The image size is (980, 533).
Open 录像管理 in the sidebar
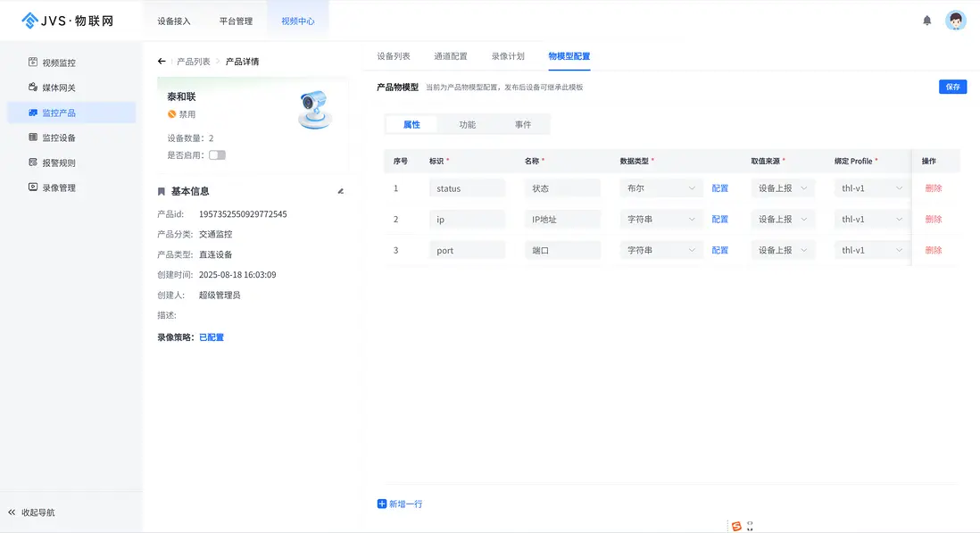coord(55,187)
